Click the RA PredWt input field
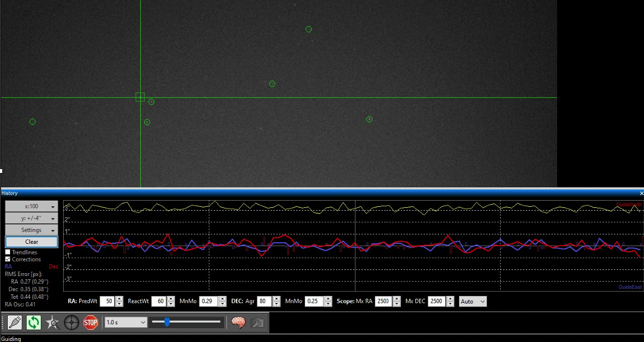 [x=107, y=302]
